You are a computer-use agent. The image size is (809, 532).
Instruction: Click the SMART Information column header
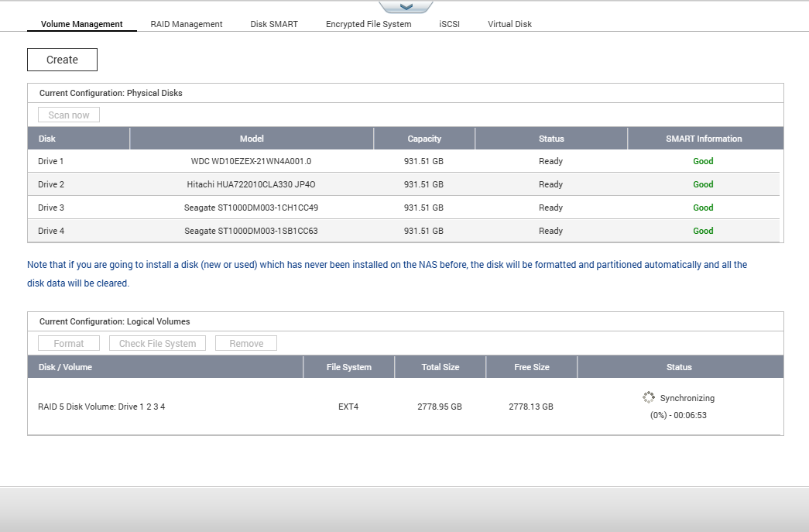pos(704,139)
